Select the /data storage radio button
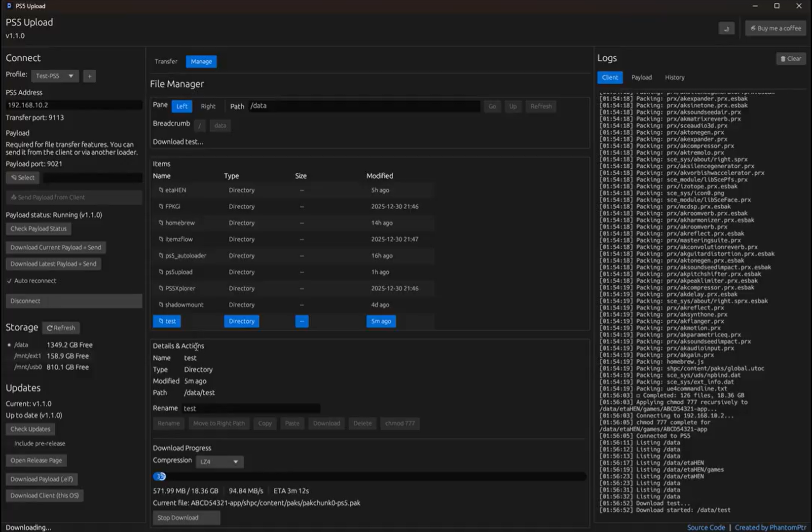This screenshot has height=532, width=812. click(x=9, y=345)
